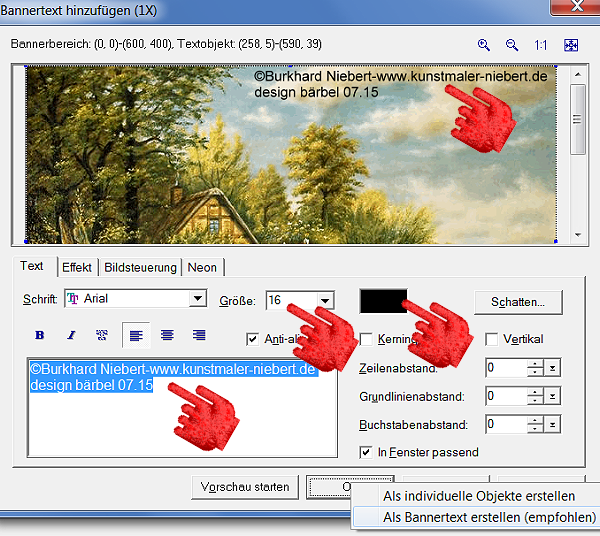The image size is (600, 536).
Task: Toggle bold text formatting
Action: pyautogui.click(x=39, y=335)
